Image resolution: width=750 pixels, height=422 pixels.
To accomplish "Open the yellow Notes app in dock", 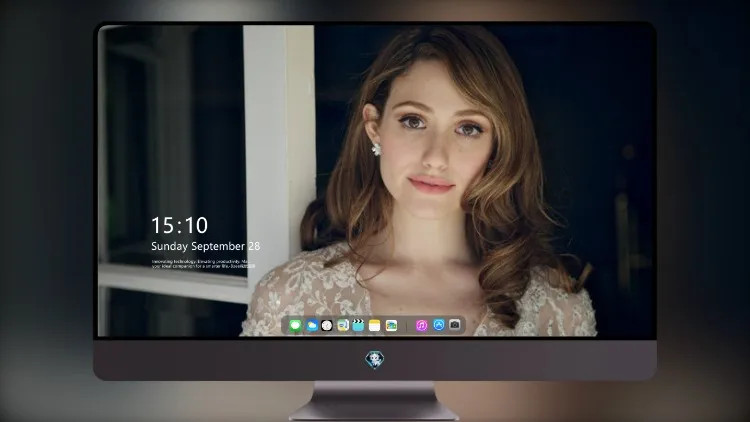I will click(375, 326).
